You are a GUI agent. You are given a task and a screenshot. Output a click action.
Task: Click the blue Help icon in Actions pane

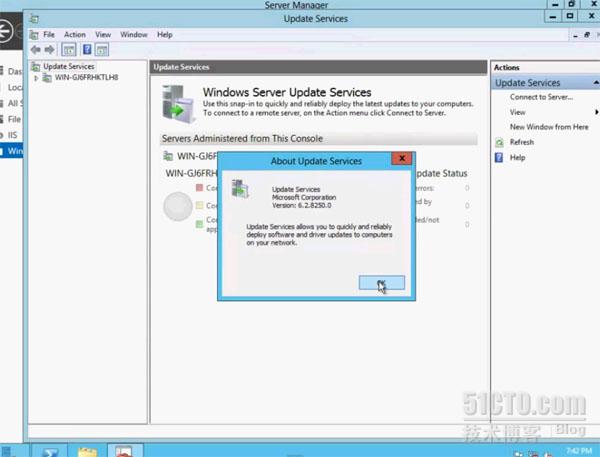coord(499,157)
